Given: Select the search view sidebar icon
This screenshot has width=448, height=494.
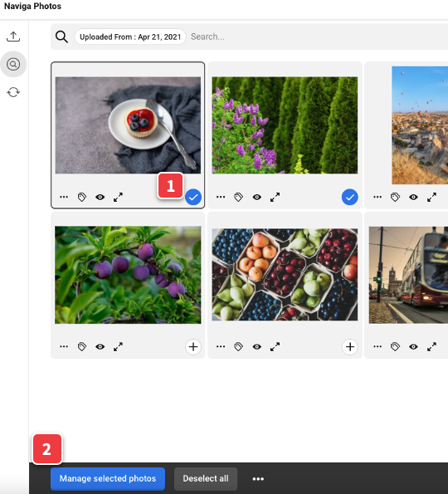Looking at the screenshot, I should 13,64.
